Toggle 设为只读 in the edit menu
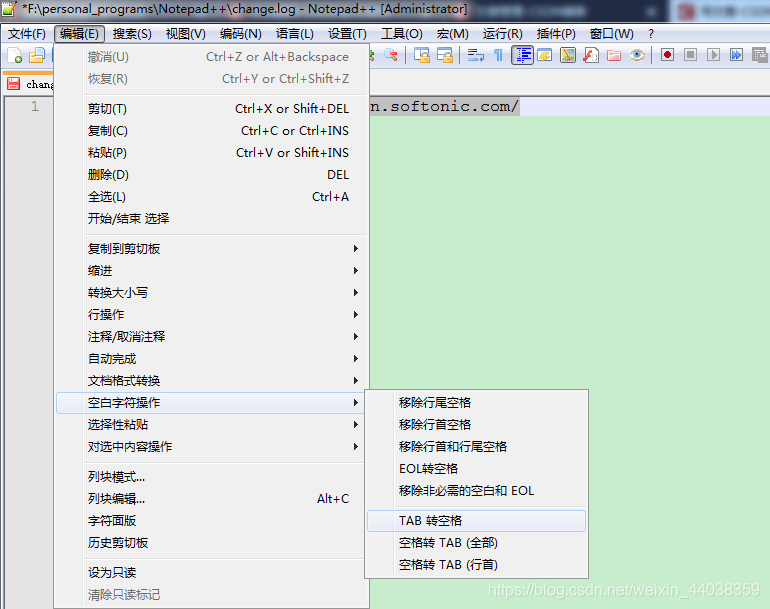Viewport: 770px width, 609px height. point(212,573)
